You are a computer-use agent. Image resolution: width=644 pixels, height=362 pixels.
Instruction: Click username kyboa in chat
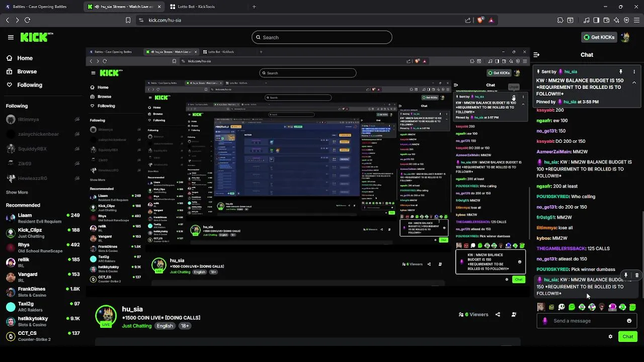click(x=544, y=238)
